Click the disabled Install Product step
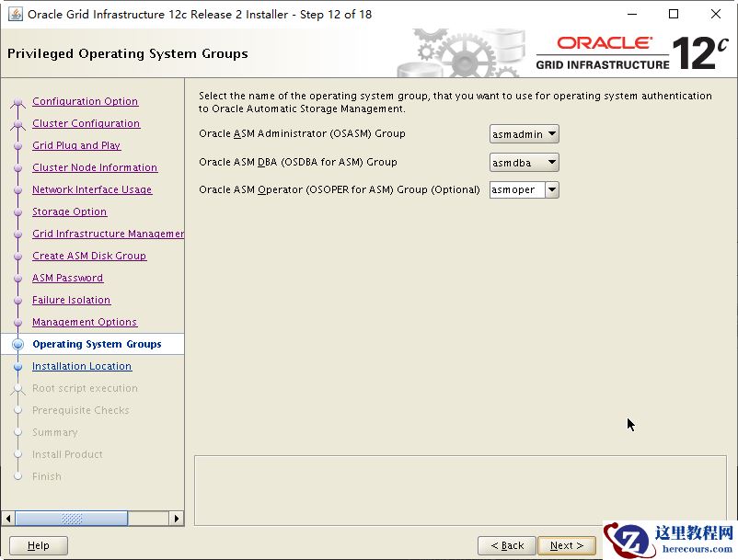The image size is (738, 560). [67, 454]
